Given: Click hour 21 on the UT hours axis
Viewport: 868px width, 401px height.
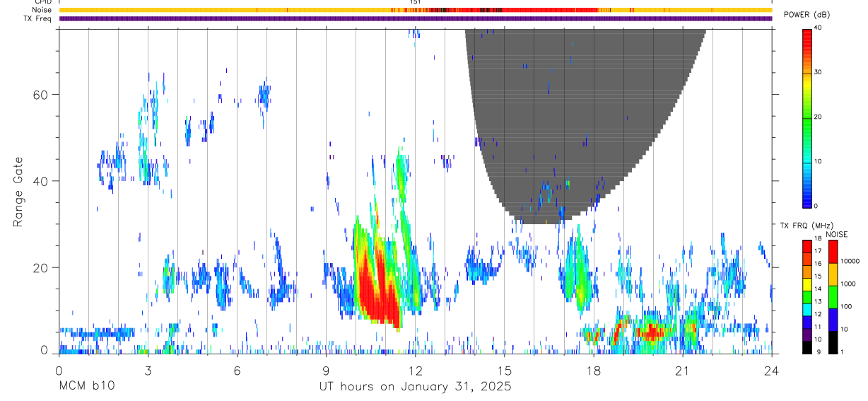Looking at the screenshot, I should point(683,371).
